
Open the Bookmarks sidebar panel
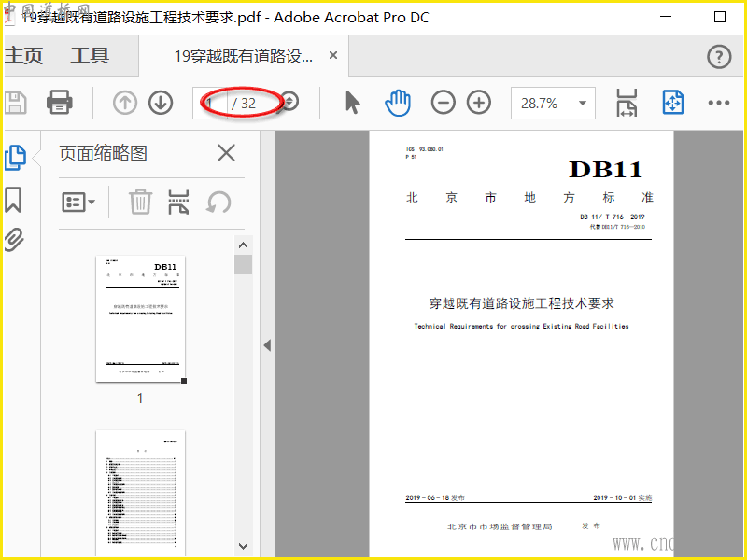click(x=13, y=199)
